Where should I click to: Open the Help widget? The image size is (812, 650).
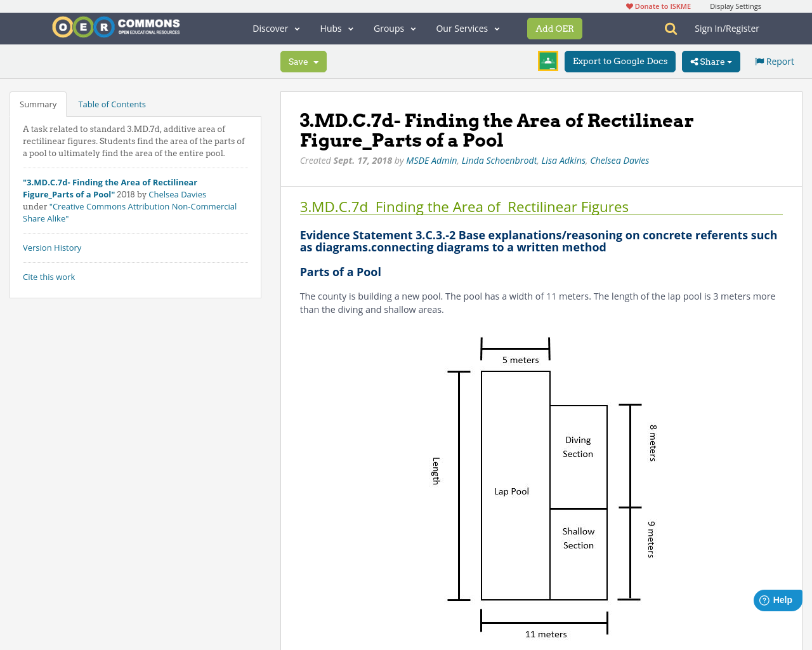point(778,600)
